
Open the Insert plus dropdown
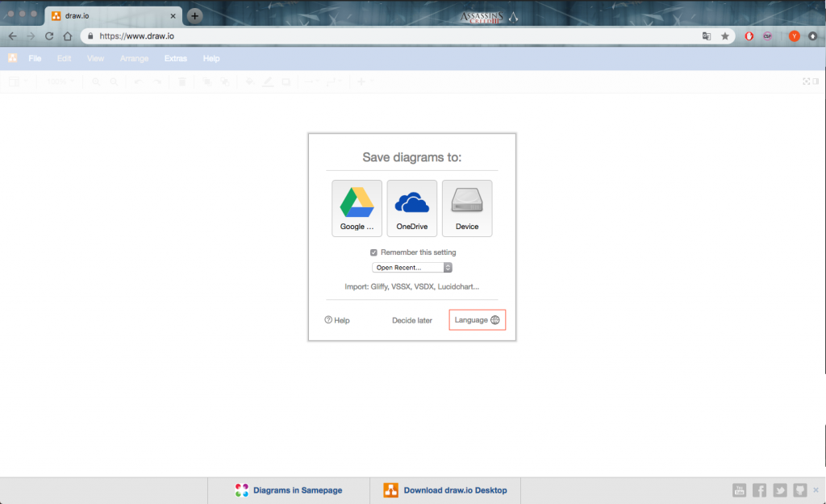pos(365,81)
